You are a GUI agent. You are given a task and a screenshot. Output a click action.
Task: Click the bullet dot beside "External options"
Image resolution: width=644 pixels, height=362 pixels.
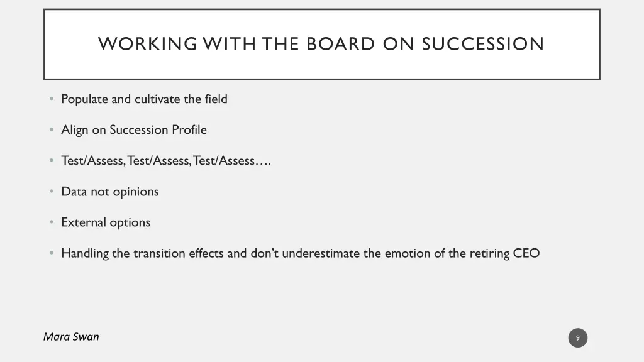51,222
